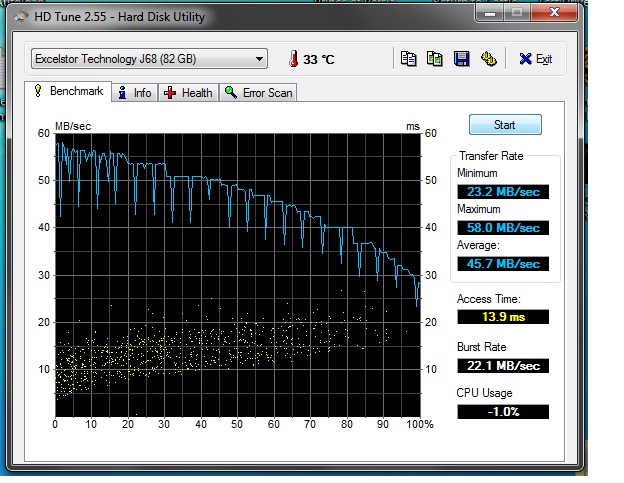The height and width of the screenshot is (483, 624).
Task: Minimize the HD Tune window
Action: click(489, 14)
